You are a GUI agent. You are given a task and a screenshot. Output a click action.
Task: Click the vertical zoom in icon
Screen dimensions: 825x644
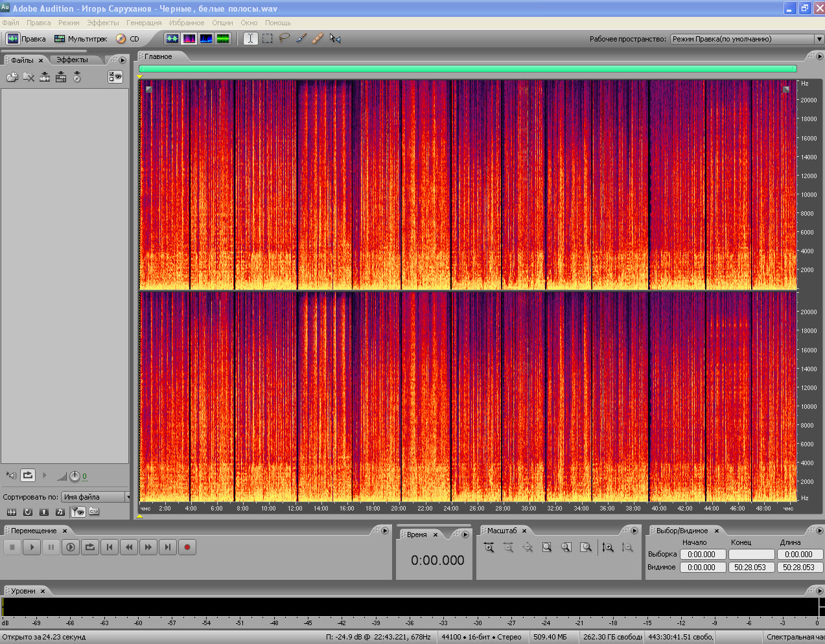click(x=607, y=547)
